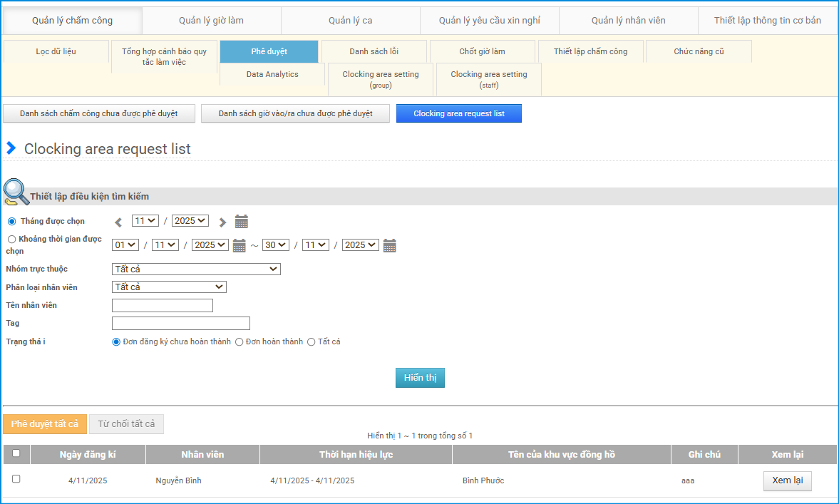
Task: Open the selected month year dropdown
Action: 190,221
